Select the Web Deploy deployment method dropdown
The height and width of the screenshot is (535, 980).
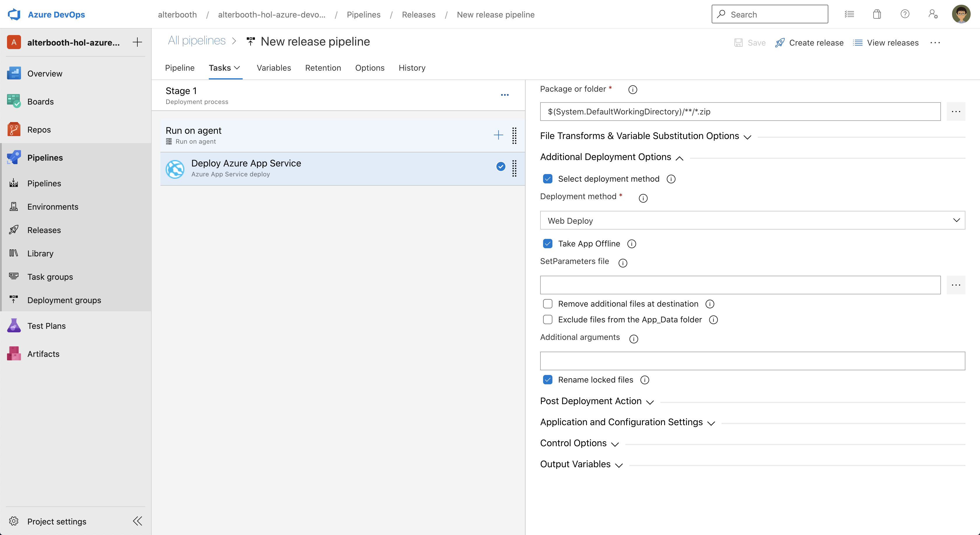(752, 220)
